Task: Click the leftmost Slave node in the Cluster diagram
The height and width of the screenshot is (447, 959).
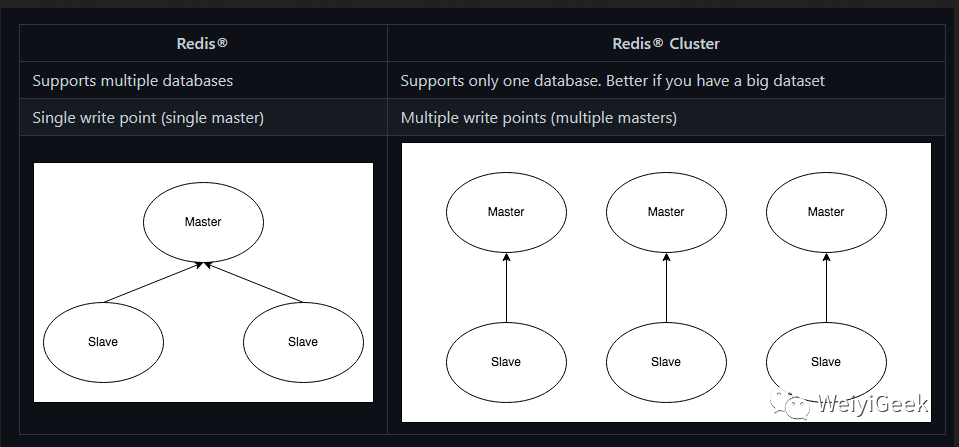Action: pos(506,361)
